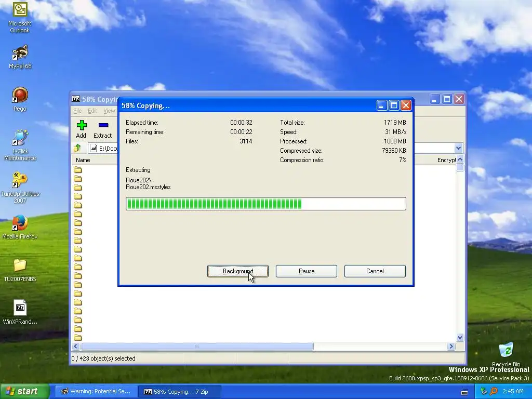Click the 58% Copying 7-Zip taskbar button
532x399 pixels.
pyautogui.click(x=180, y=392)
